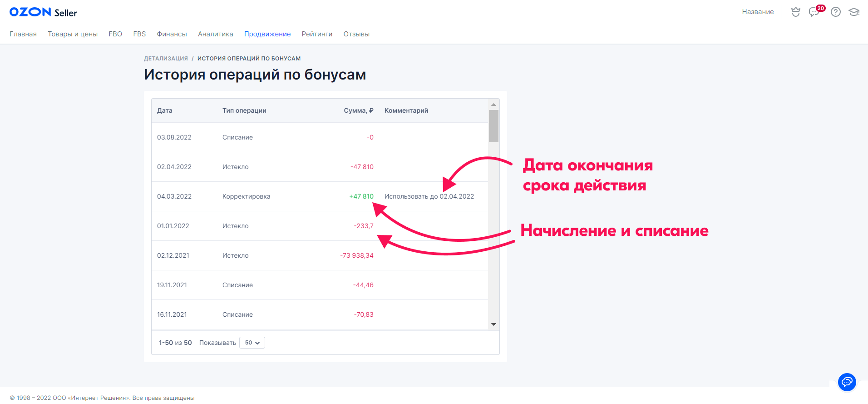Click scrollbar down arrow in table
The width and height of the screenshot is (868, 404).
click(x=493, y=324)
